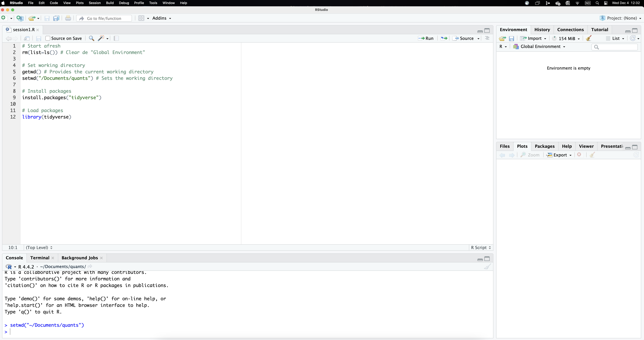
Task: Switch to the History tab
Action: 542,29
